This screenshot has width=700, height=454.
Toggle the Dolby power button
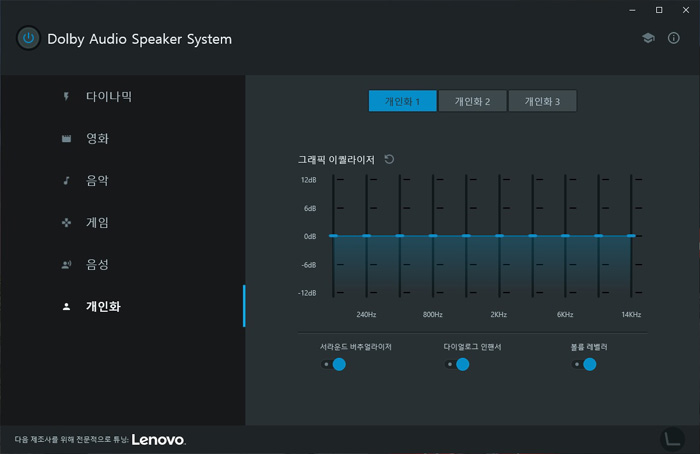(28, 38)
